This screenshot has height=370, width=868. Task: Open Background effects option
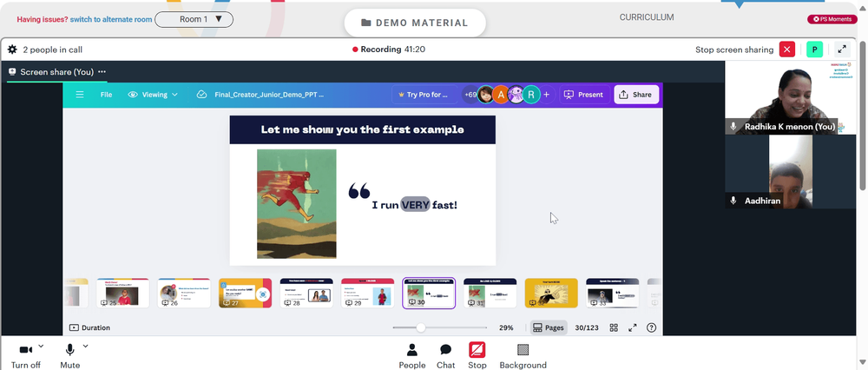click(523, 356)
